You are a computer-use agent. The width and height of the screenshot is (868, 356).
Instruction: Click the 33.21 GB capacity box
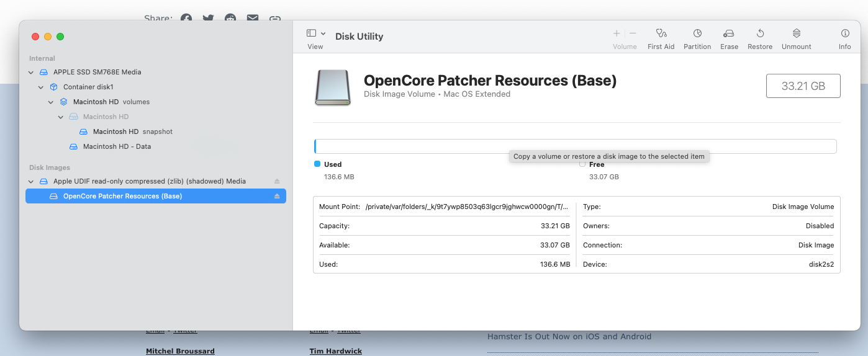point(803,86)
